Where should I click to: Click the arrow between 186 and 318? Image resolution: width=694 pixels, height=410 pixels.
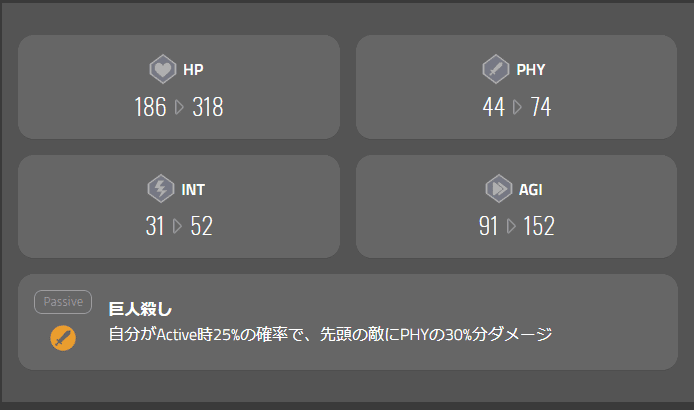(x=179, y=107)
